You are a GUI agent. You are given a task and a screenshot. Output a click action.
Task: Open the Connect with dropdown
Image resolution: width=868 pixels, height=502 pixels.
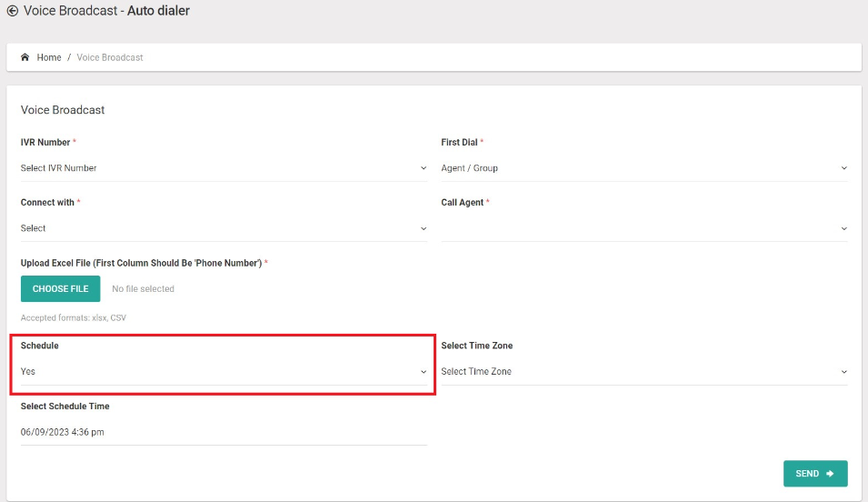[224, 228]
